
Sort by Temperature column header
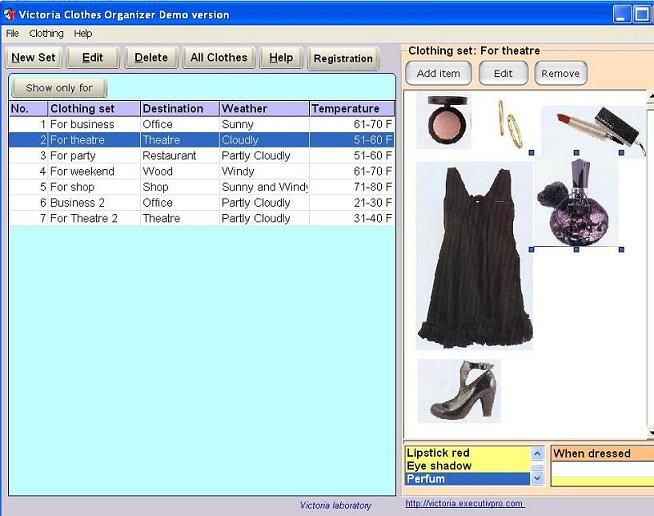pyautogui.click(x=351, y=108)
